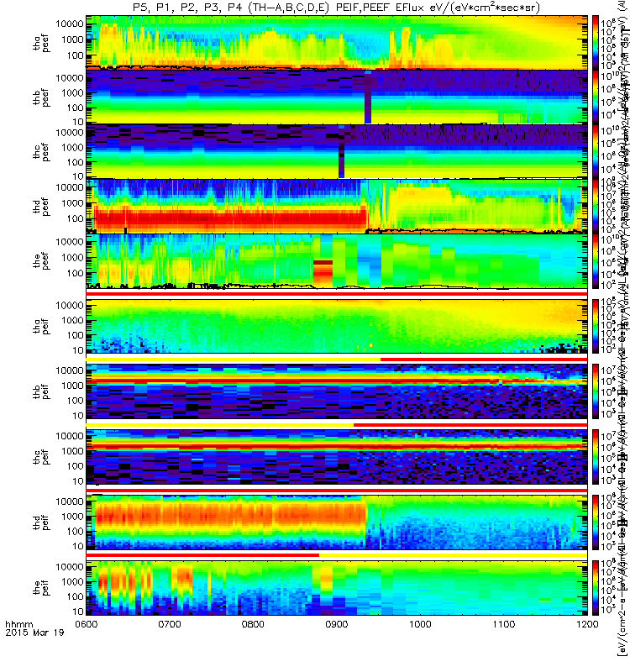Click the color bar beside the peef panel

point(596,261)
